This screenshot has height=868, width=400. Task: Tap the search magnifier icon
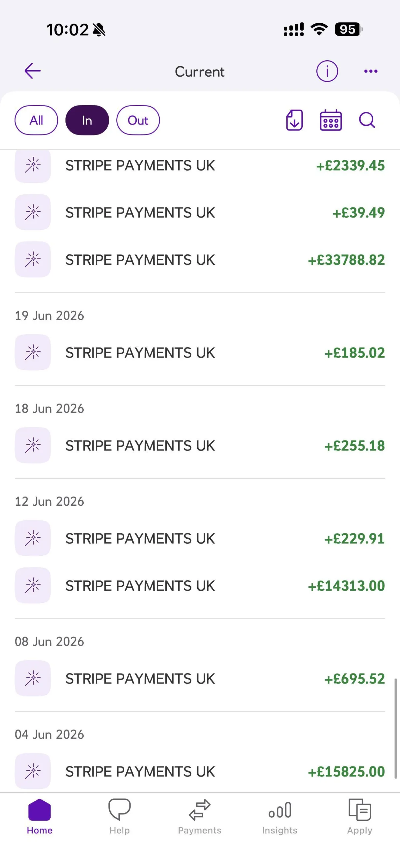tap(367, 120)
